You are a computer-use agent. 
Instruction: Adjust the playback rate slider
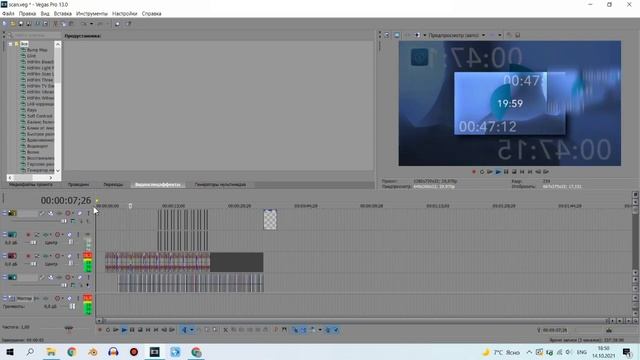click(x=69, y=328)
